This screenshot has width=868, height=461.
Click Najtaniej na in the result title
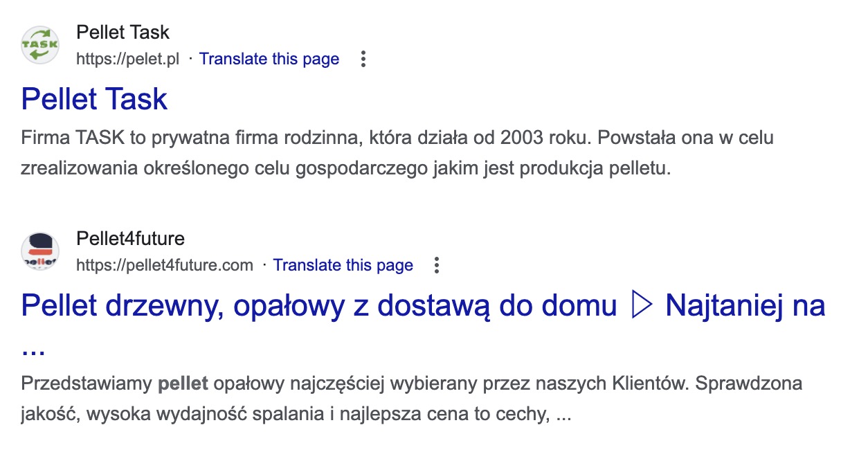click(745, 306)
